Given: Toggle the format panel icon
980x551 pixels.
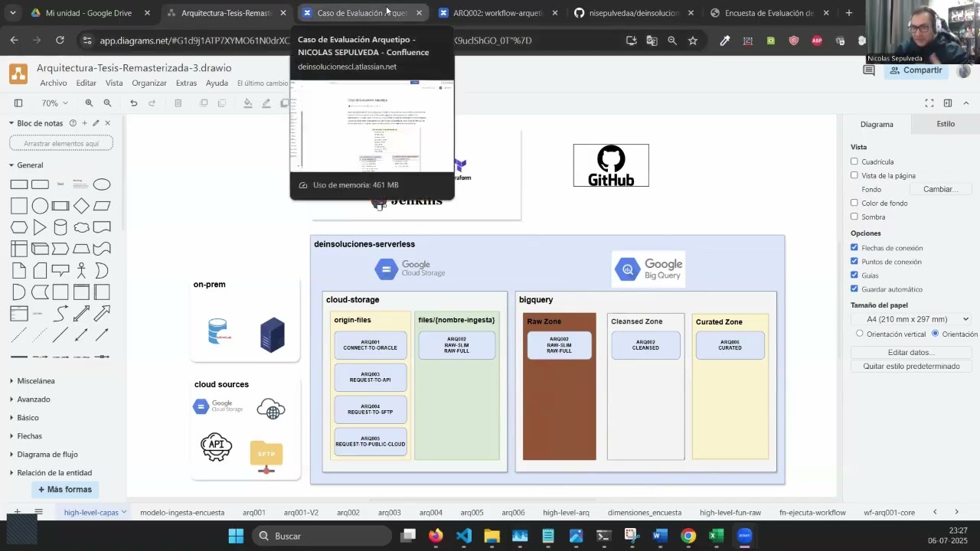Looking at the screenshot, I should tap(948, 103).
